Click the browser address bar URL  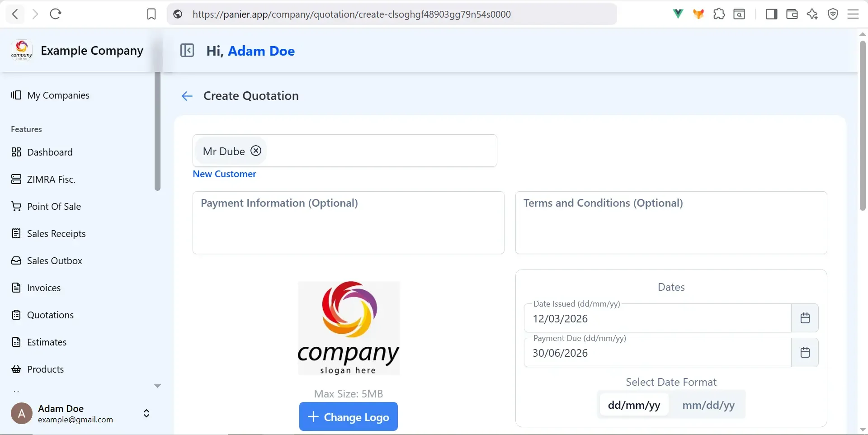(x=351, y=14)
